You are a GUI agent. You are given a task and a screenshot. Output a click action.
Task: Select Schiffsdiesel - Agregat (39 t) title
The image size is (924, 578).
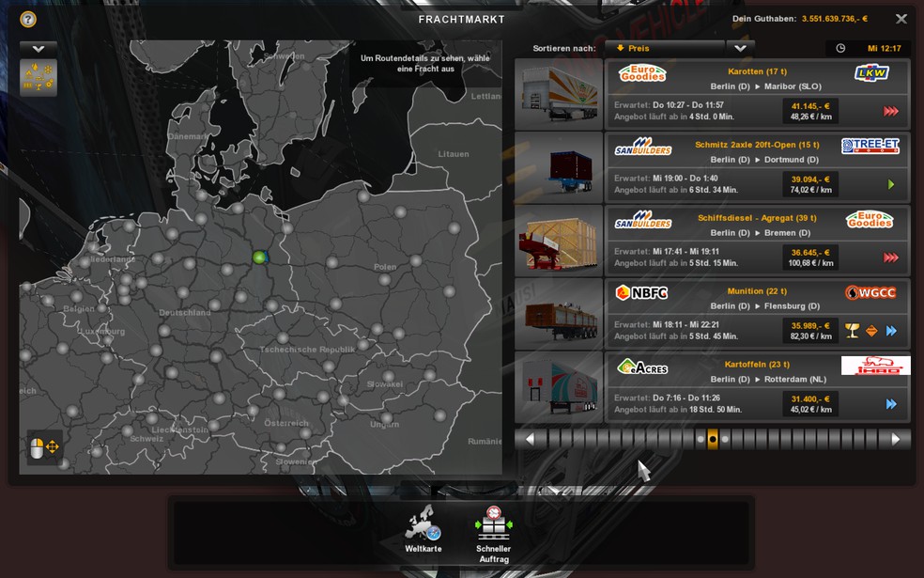757,218
